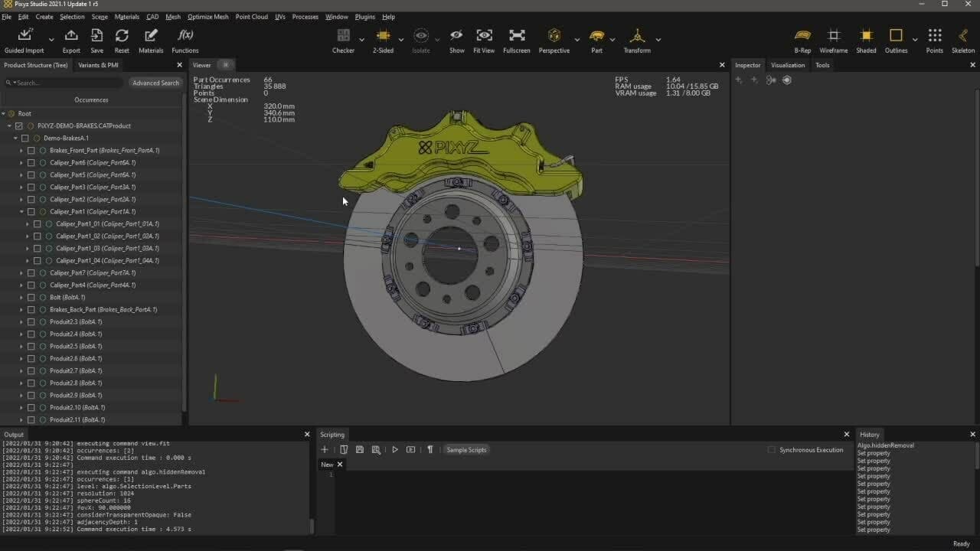
Task: Click the Export toolbar icon
Action: pos(71,35)
